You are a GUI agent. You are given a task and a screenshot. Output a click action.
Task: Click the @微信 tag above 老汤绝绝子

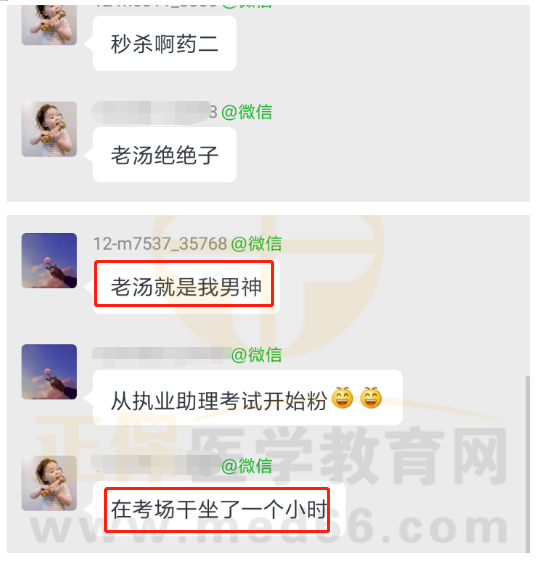click(247, 112)
